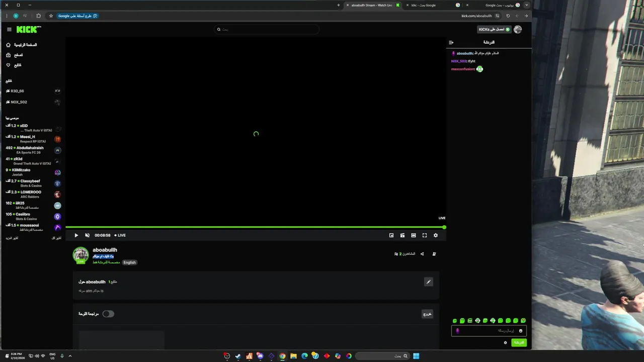Click the share stream icon
644x362 pixels.
(x=422, y=254)
